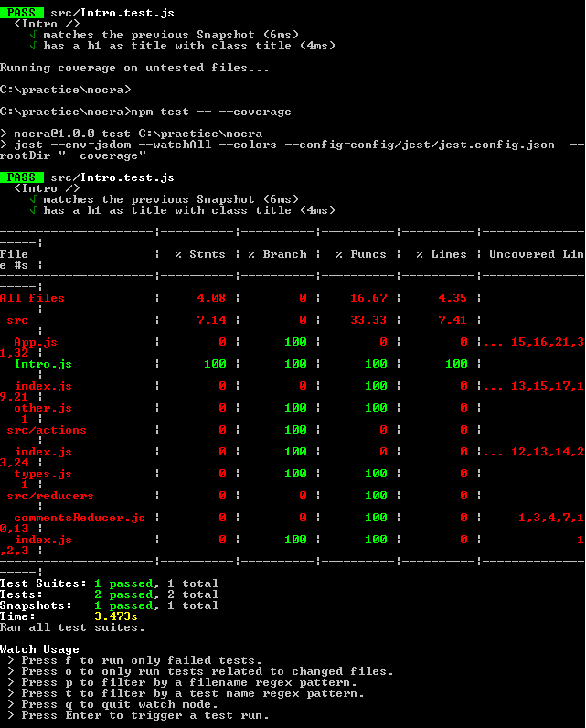The height and width of the screenshot is (728, 586).
Task: Click the 'Test Suites:' summary label
Action: point(43,583)
